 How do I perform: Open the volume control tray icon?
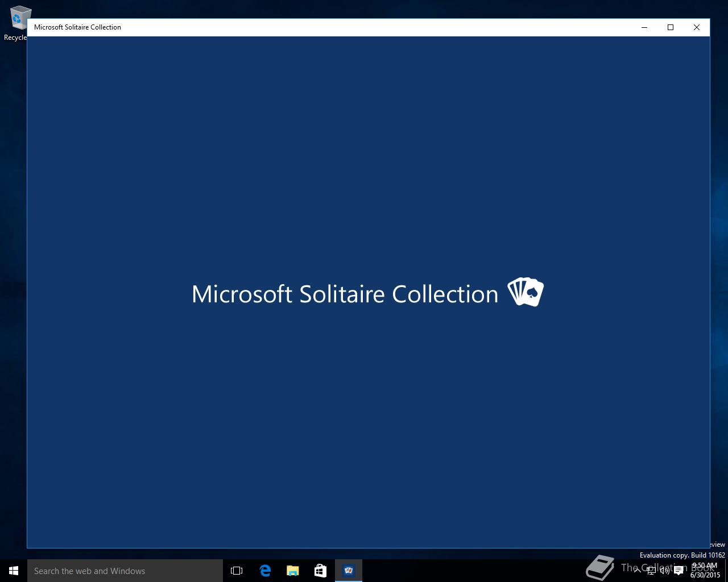coord(665,571)
